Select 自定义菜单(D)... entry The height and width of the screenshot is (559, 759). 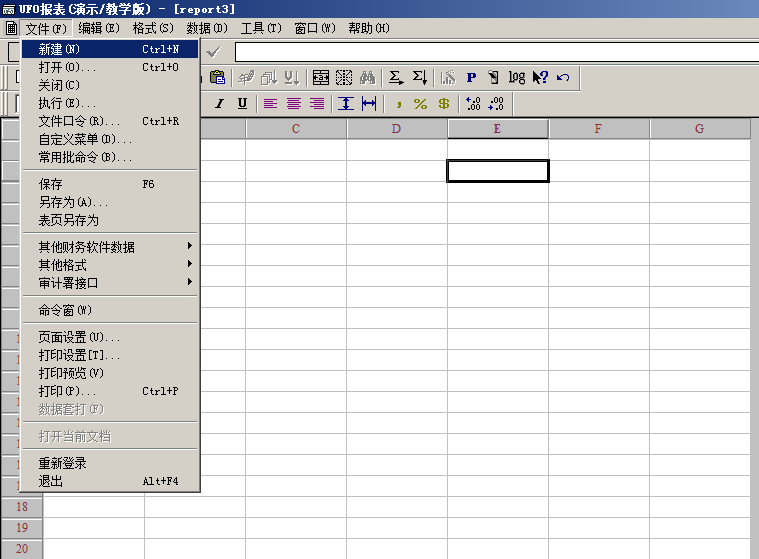click(110, 139)
